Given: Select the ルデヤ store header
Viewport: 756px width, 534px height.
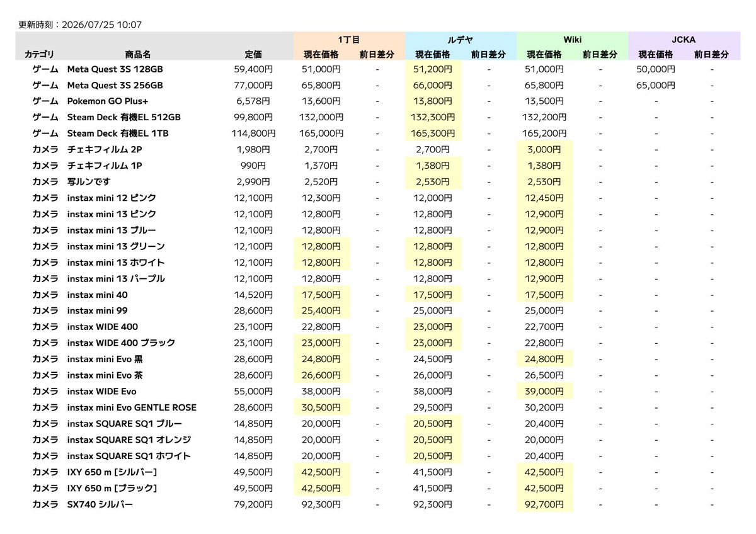Looking at the screenshot, I should (461, 40).
